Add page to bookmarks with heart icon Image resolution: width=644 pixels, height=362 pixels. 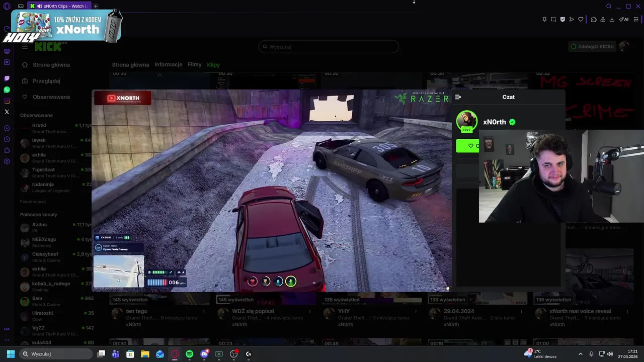click(x=581, y=20)
